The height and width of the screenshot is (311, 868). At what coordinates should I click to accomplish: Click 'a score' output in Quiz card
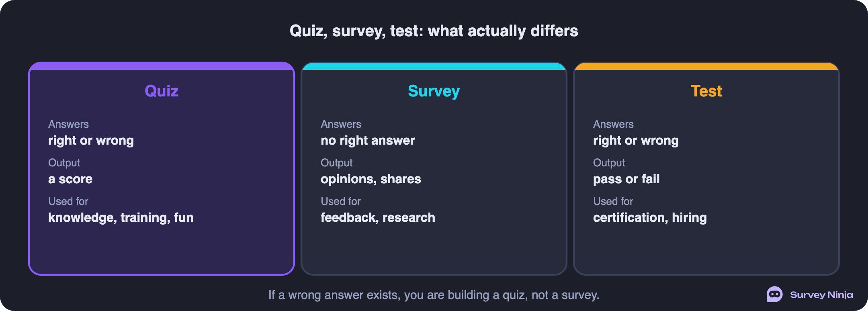(x=70, y=179)
